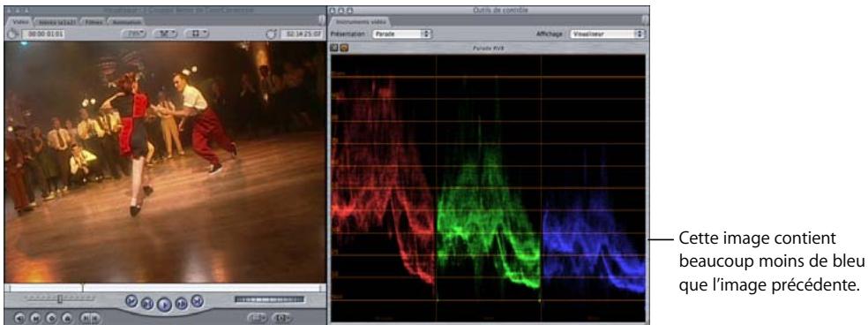This screenshot has height=325, width=868.
Task: Click the playhead in the scrubber bar
Action: (x=83, y=288)
